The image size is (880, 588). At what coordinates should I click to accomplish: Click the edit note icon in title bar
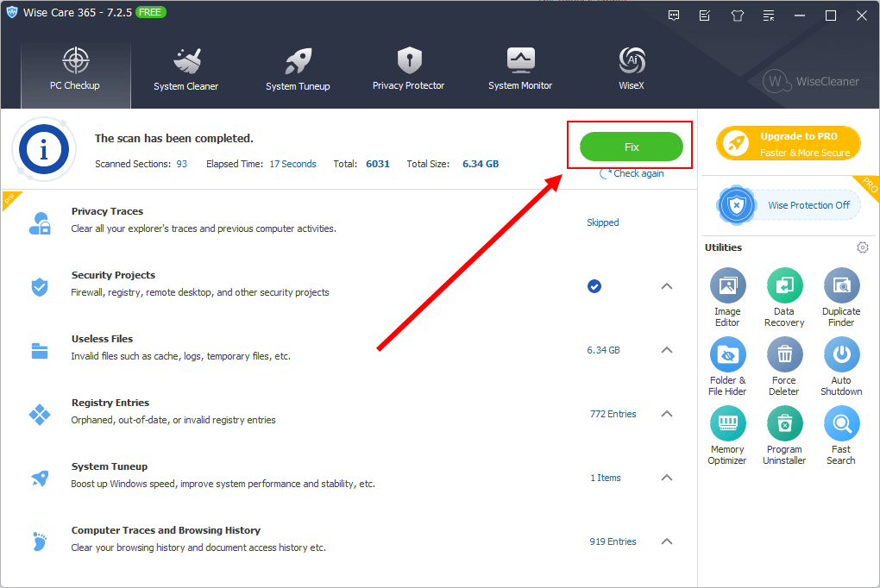click(x=705, y=16)
